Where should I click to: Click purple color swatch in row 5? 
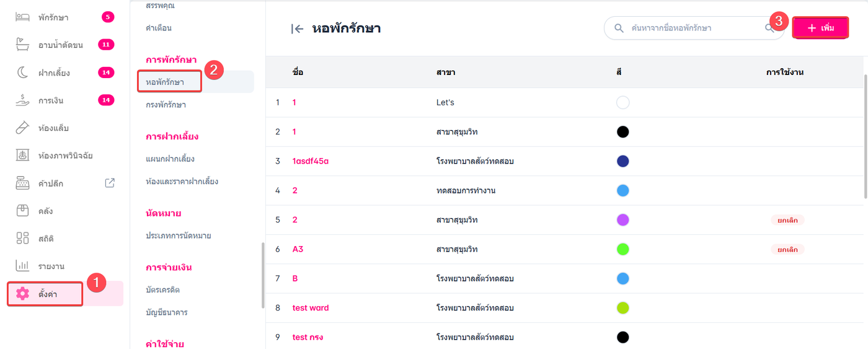[623, 220]
